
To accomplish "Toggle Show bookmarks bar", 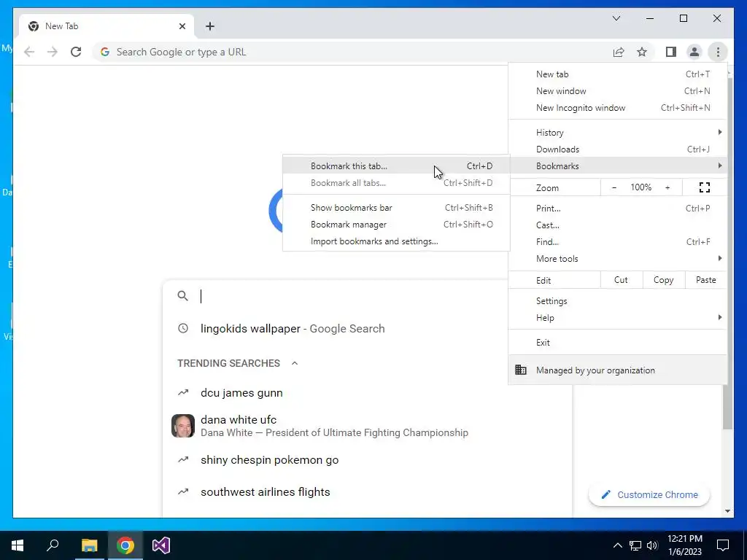I will point(396,208).
